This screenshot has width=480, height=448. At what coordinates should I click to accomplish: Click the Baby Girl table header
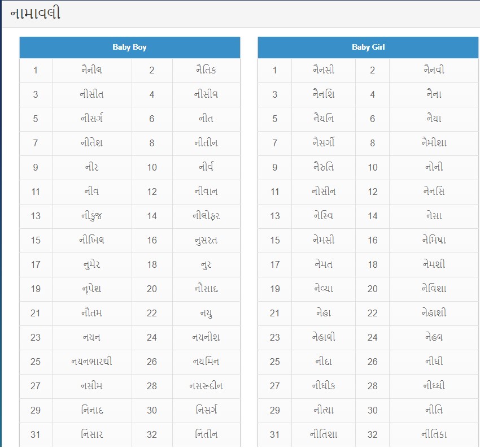[368, 47]
